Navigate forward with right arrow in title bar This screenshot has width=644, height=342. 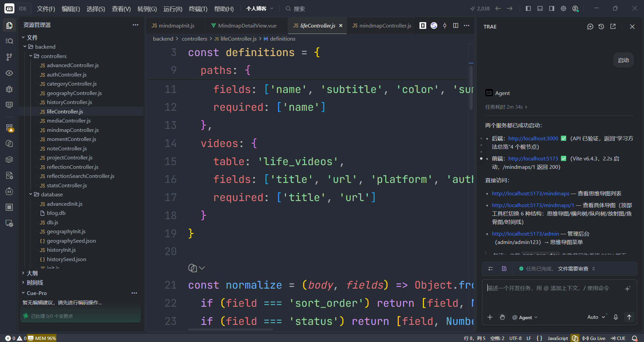click(x=510, y=8)
